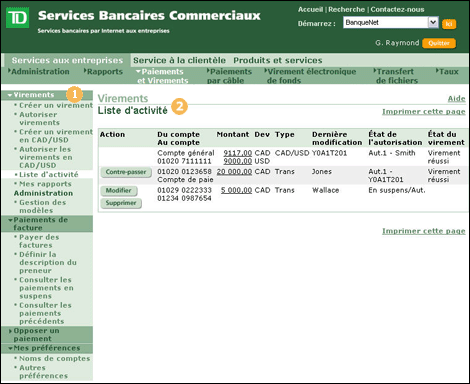470x384 pixels.
Task: Expand Paiements par câble menu
Action: coord(229,76)
